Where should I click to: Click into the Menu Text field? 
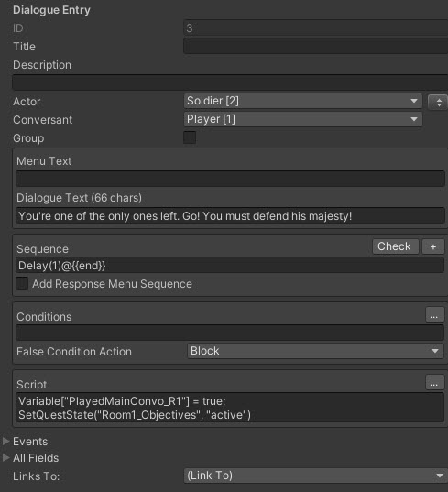pos(230,179)
